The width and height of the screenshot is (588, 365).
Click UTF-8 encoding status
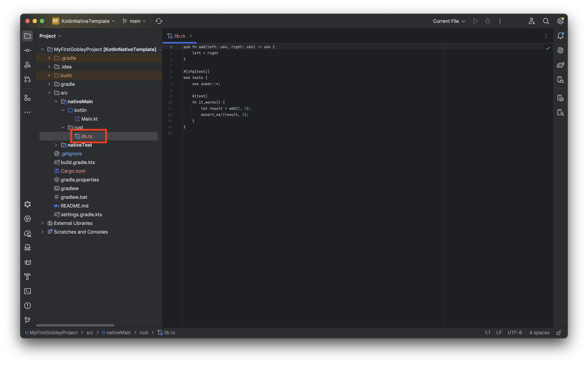(x=515, y=333)
